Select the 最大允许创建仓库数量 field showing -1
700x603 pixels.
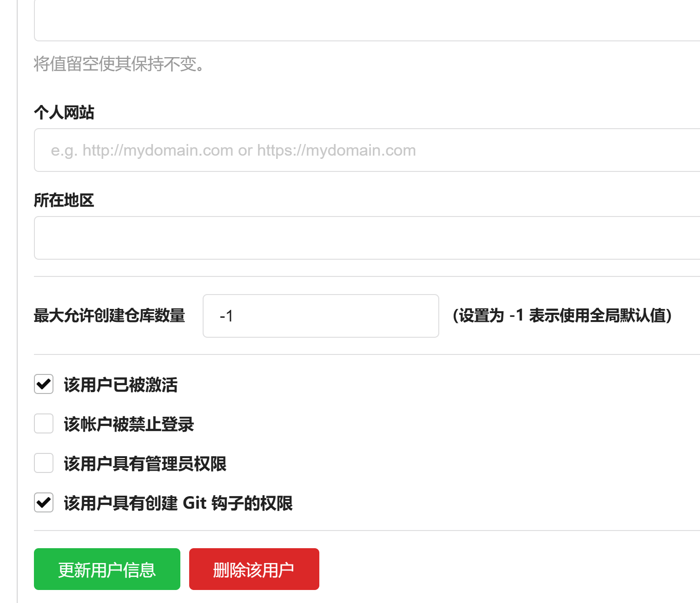(321, 316)
